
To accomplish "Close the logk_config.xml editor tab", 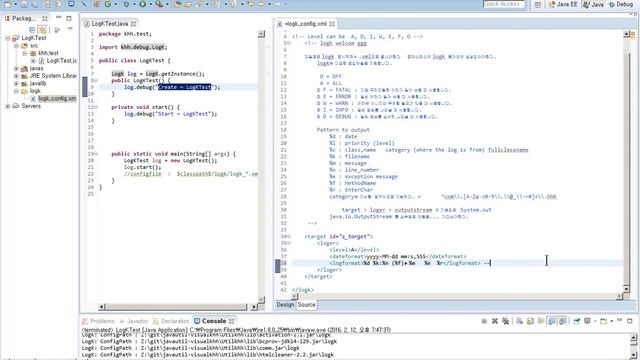I will pos(332,24).
